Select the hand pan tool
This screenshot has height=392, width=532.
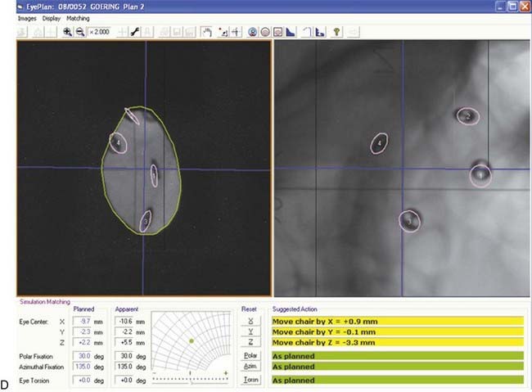pyautogui.click(x=208, y=30)
